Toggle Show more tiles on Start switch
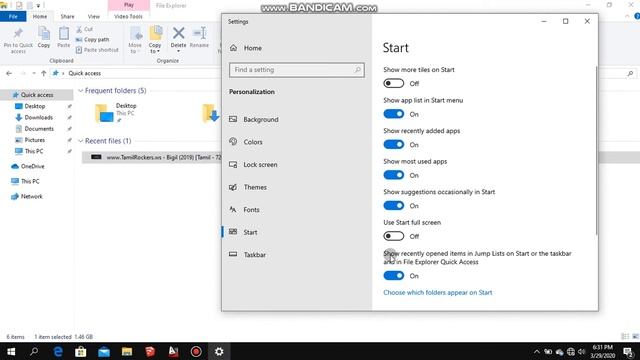Image resolution: width=640 pixels, height=360 pixels. pos(393,83)
